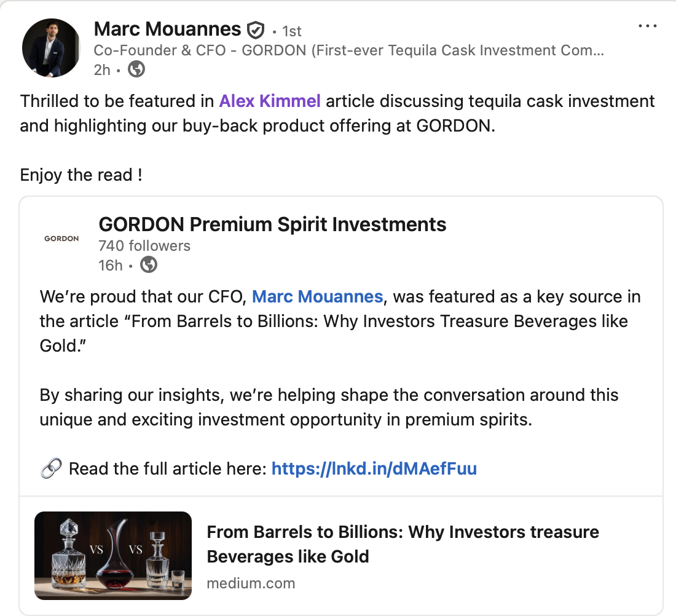Click the Marc Mouannes author name
Viewport: 676px width, 616px height.
click(167, 28)
